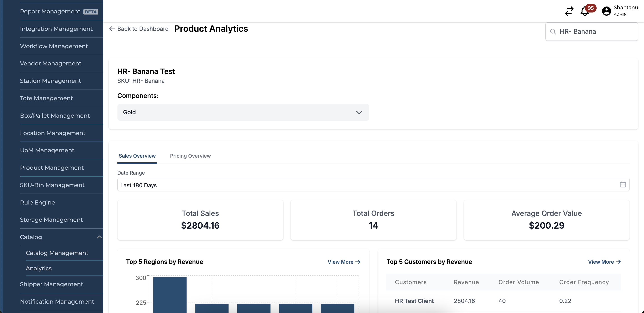
Task: Open Rule Engine from sidebar
Action: click(x=37, y=202)
